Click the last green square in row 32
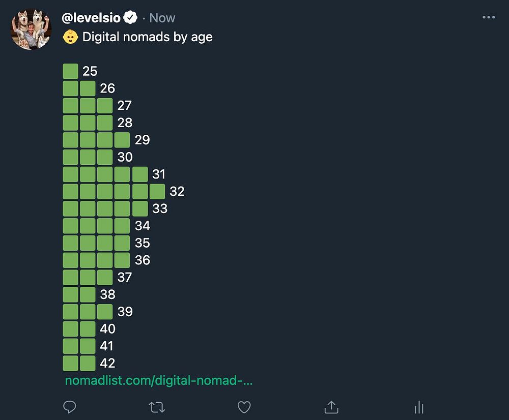Screen dimensions: 509x420 pyautogui.click(x=157, y=192)
